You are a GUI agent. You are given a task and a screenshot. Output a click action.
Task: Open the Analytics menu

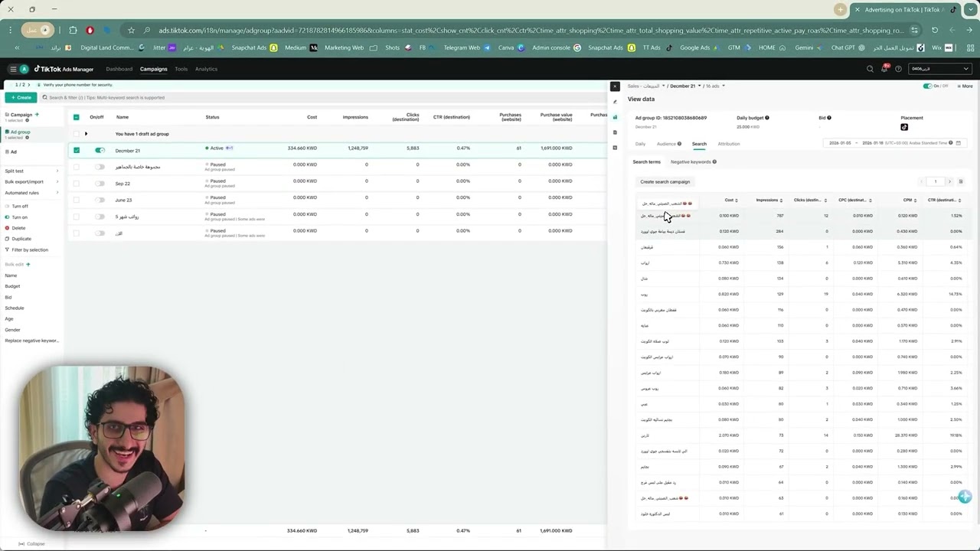(x=206, y=69)
